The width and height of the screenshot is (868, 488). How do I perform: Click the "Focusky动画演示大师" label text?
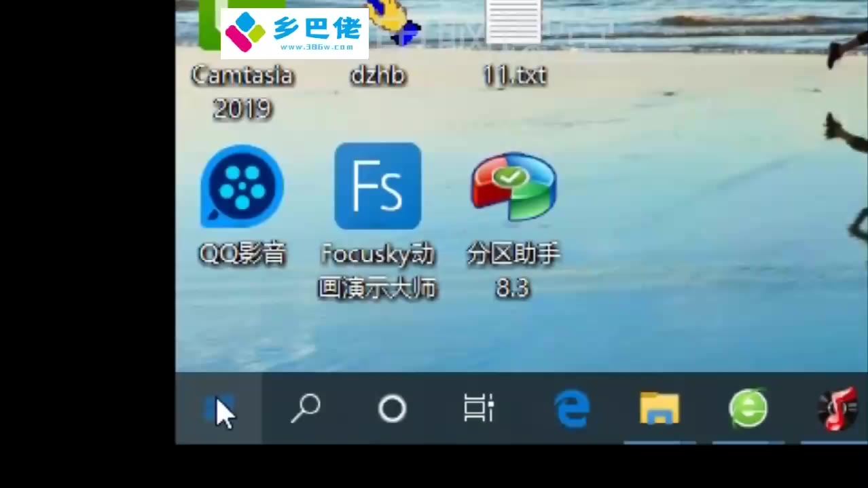[x=378, y=272]
